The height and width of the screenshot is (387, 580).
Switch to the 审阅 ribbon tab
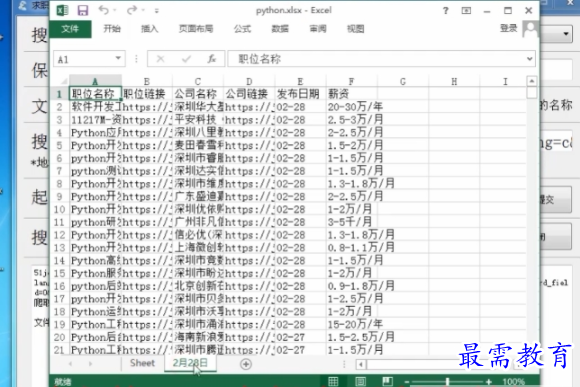pos(318,29)
